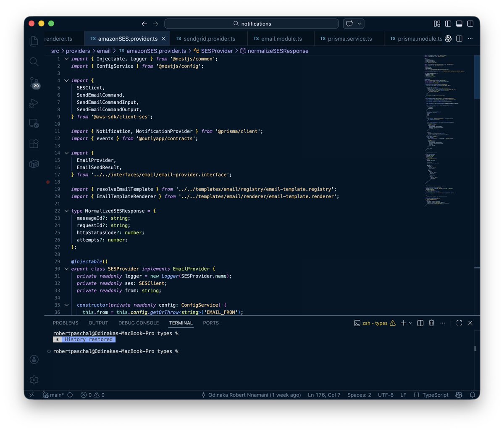The image size is (504, 431).
Task: Open the Copilot chat icon in title bar
Action: (349, 24)
